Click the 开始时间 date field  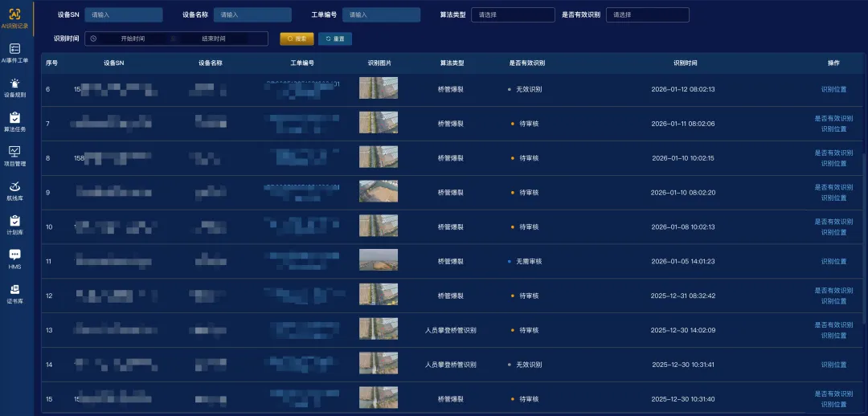coord(133,39)
